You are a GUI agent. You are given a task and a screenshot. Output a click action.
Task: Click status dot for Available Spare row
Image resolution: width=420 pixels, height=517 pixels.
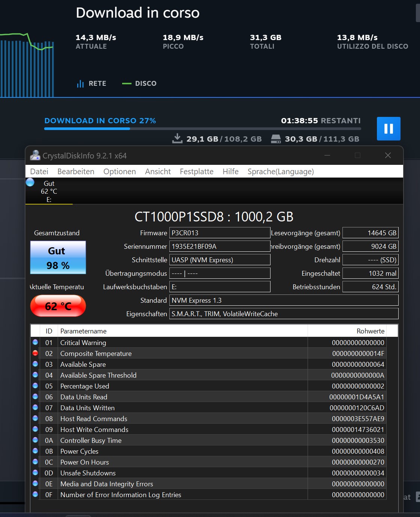pyautogui.click(x=35, y=364)
